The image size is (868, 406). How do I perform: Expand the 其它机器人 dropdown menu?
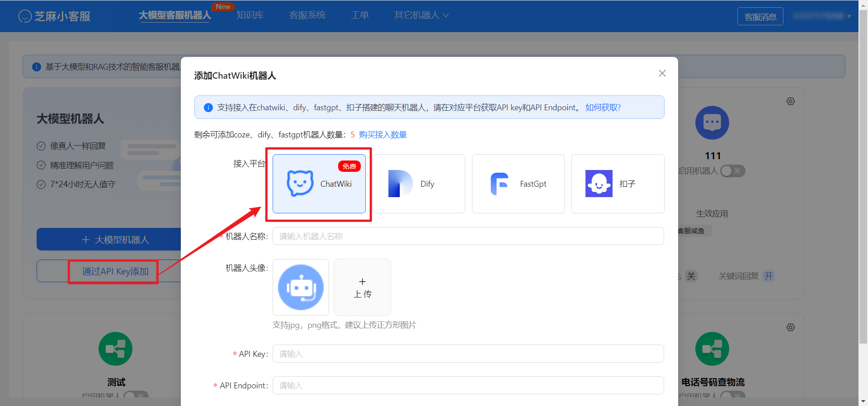pos(421,15)
